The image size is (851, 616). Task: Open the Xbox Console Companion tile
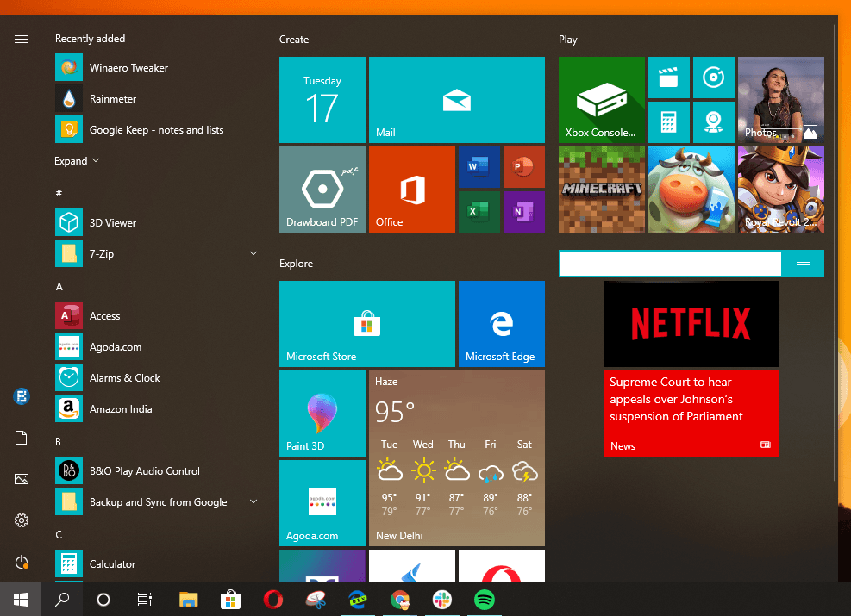pos(601,100)
